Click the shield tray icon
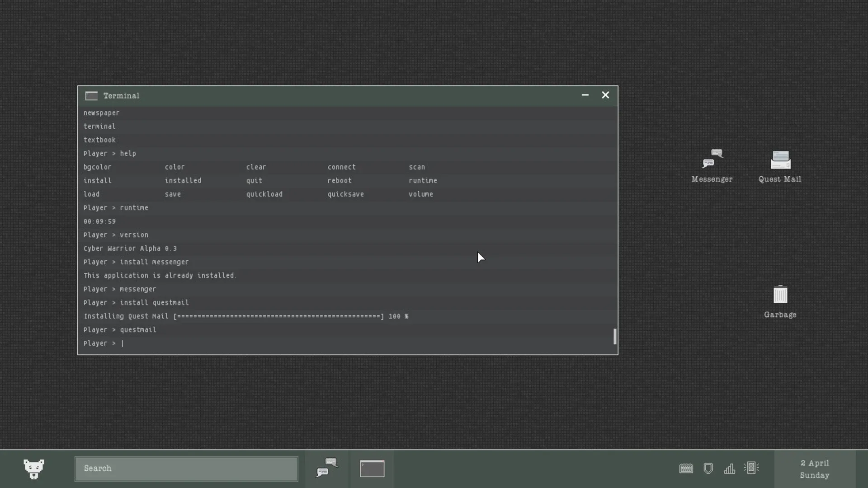 (708, 469)
